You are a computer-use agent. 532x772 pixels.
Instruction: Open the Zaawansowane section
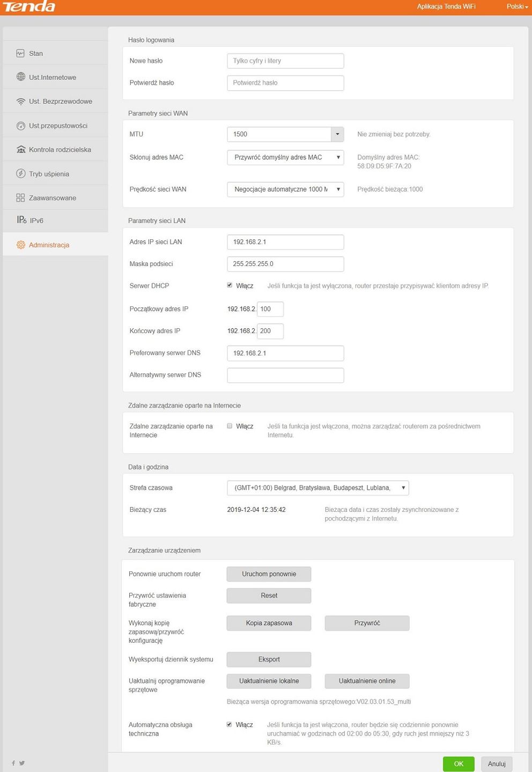pyautogui.click(x=55, y=198)
